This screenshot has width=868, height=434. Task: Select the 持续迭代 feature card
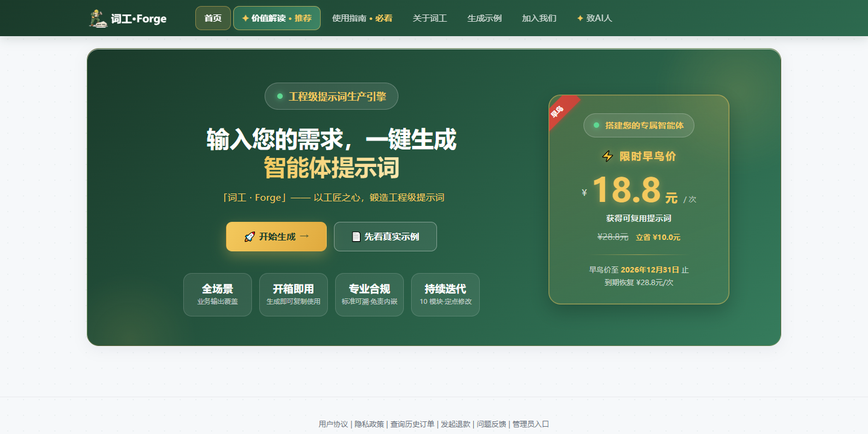click(x=445, y=295)
